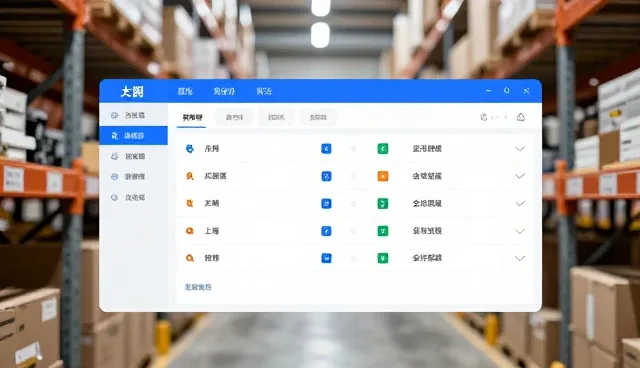Image resolution: width=640 pixels, height=368 pixels.
Task: Click the blue square icon in the 上海 row
Action: [326, 231]
